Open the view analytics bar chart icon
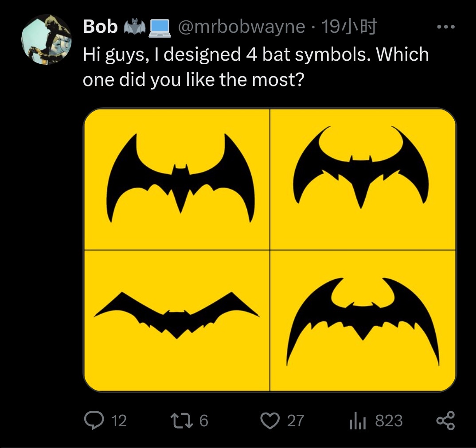The image size is (476, 448). (358, 421)
